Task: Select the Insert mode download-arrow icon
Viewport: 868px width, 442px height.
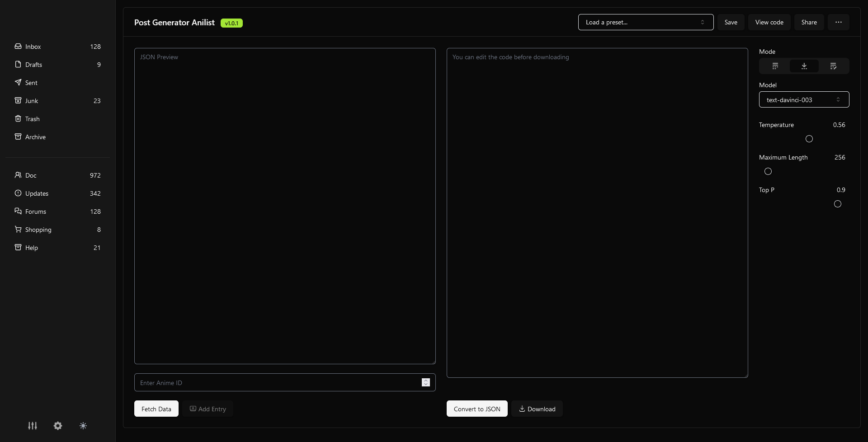Action: point(804,66)
